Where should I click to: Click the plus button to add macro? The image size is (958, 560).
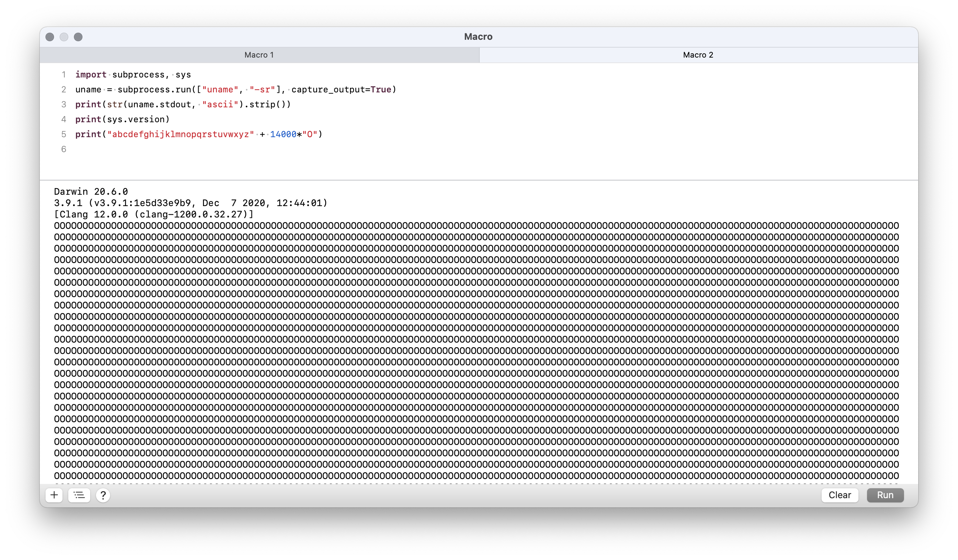coord(54,495)
